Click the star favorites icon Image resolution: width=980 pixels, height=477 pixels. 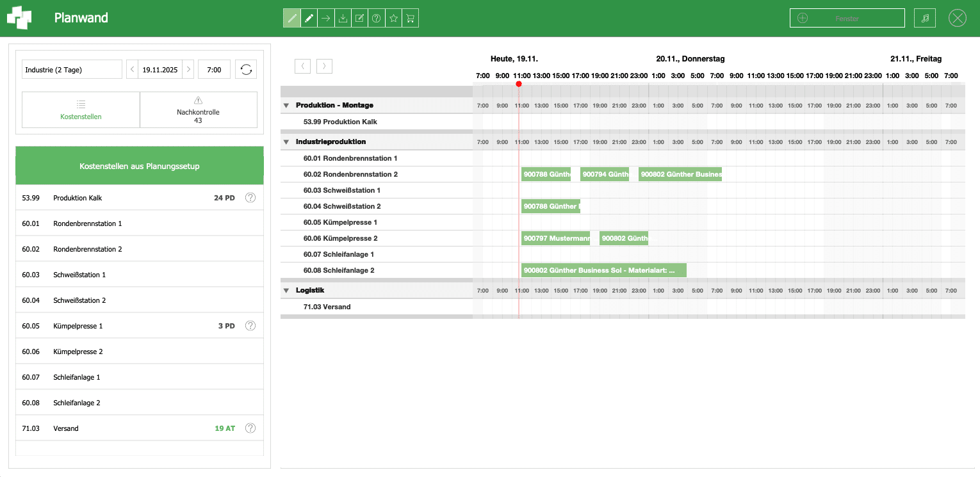tap(394, 19)
